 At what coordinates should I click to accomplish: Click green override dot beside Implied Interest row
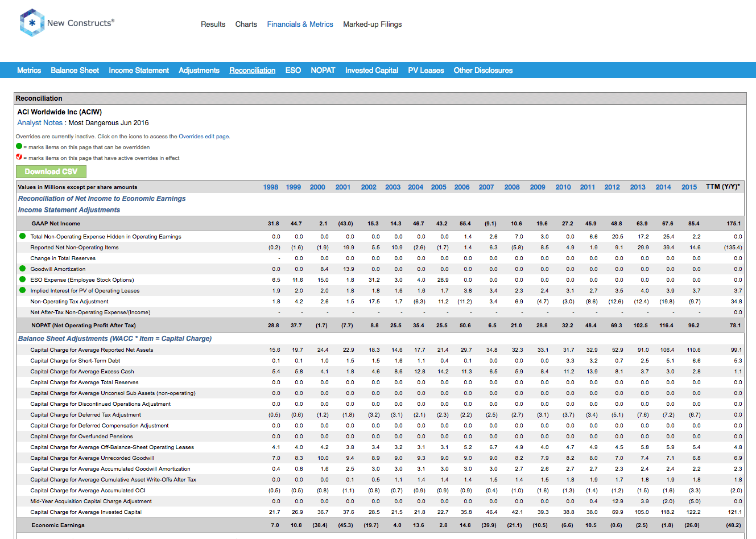pyautogui.click(x=23, y=290)
